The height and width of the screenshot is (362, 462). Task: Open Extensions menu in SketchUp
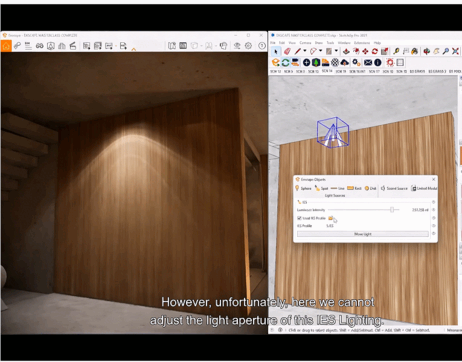click(x=362, y=43)
